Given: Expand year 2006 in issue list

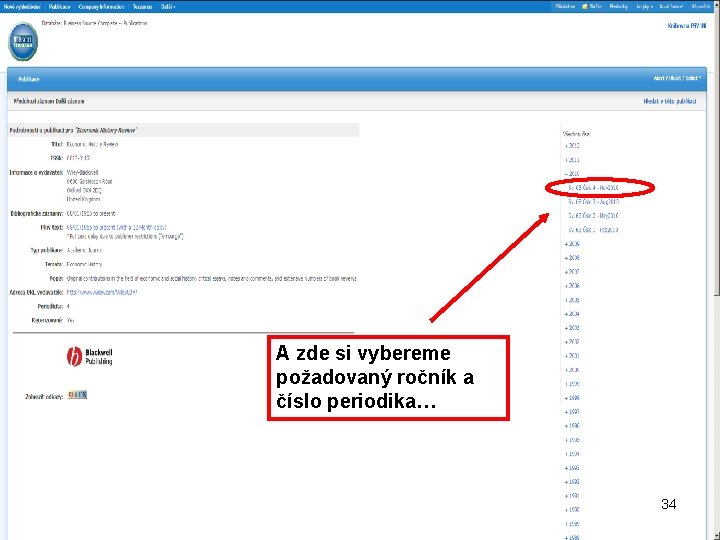Looking at the screenshot, I should 572,286.
